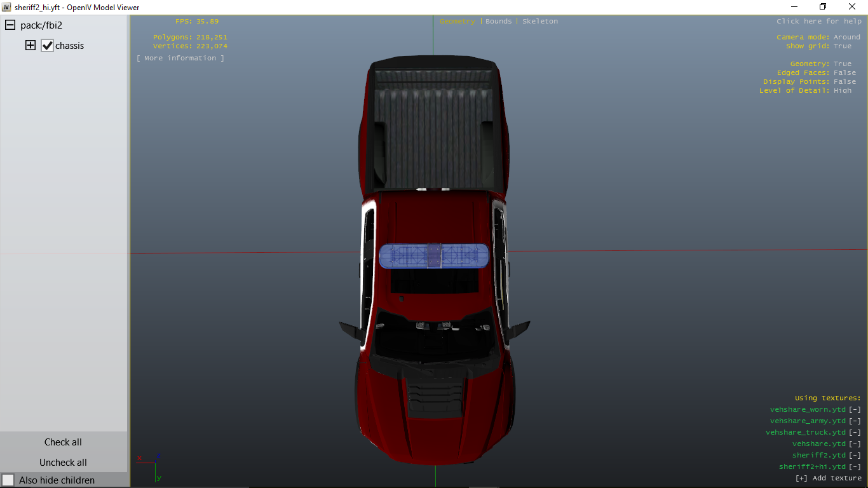Enable the Also hide children checkbox

point(8,480)
